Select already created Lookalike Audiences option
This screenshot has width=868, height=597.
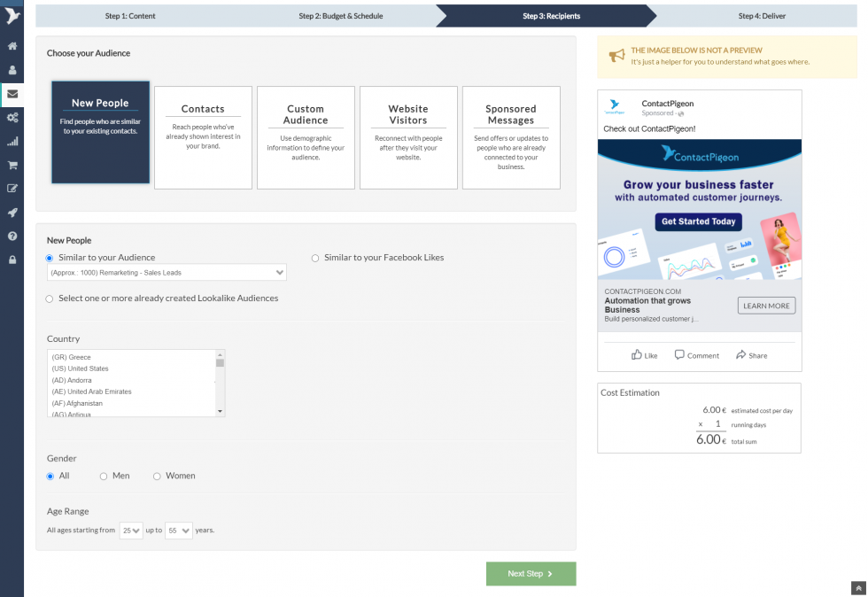pyautogui.click(x=50, y=298)
